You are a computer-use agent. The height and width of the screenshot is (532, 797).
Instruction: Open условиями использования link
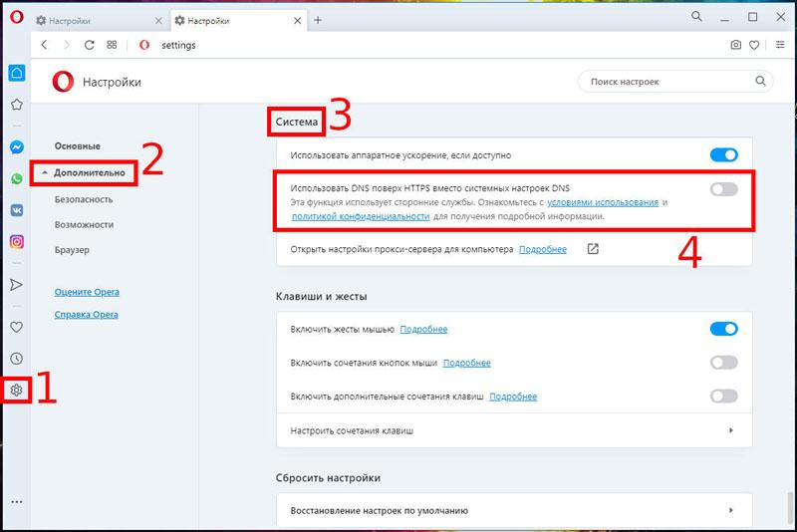603,202
